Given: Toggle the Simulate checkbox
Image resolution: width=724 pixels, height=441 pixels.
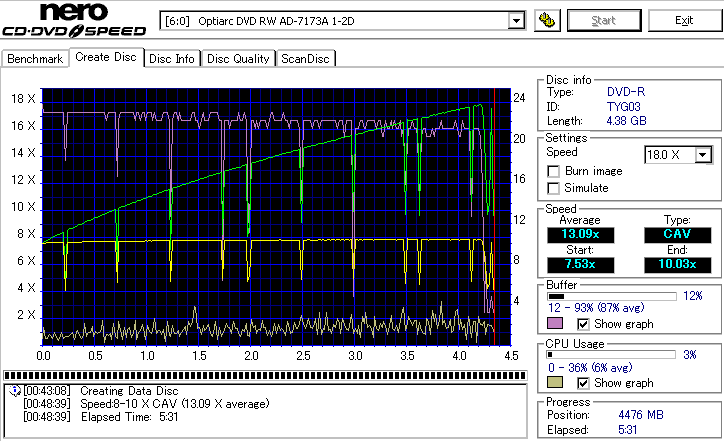Looking at the screenshot, I should tap(554, 188).
